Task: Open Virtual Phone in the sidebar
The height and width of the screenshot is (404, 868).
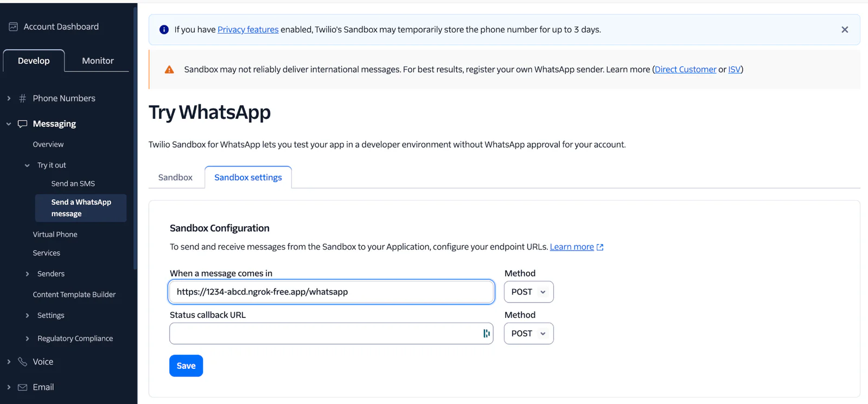Action: click(x=55, y=234)
